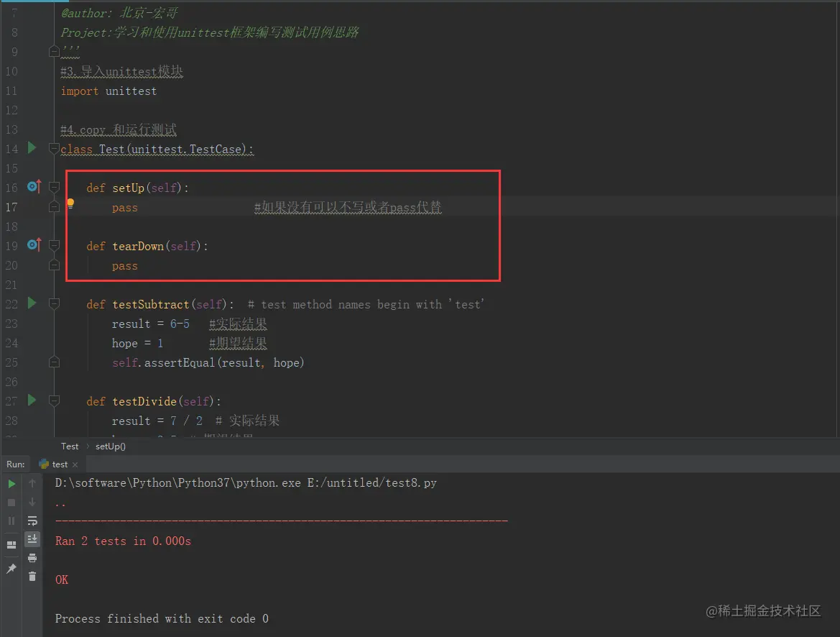This screenshot has width=840, height=637.
Task: Click 'hope = 1' statement
Action: pyautogui.click(x=137, y=343)
